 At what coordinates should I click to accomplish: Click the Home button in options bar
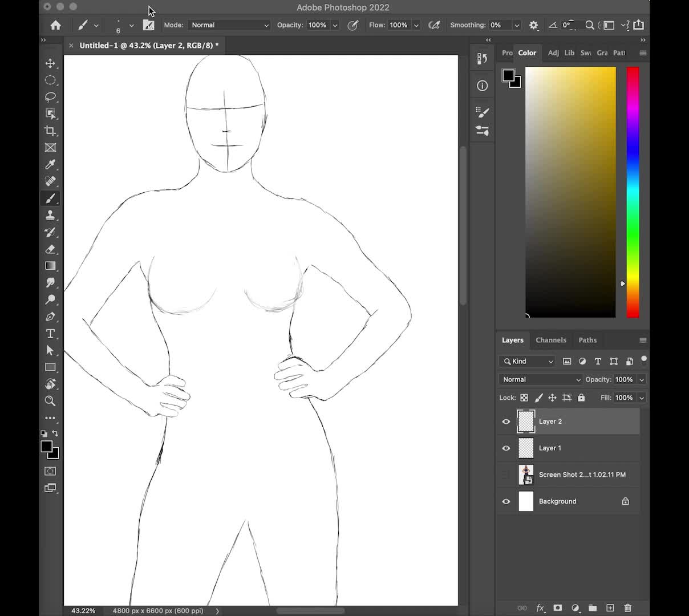[x=55, y=25]
